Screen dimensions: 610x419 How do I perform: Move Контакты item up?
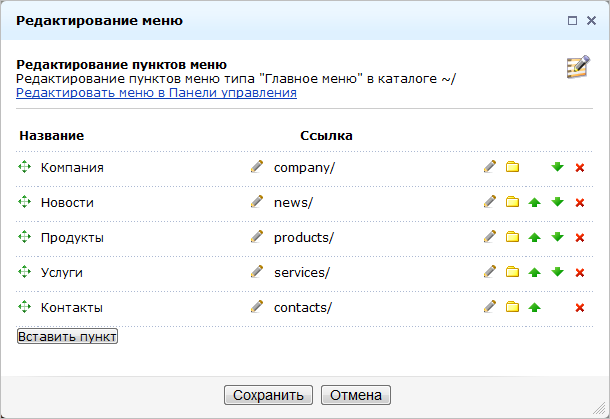click(x=535, y=307)
